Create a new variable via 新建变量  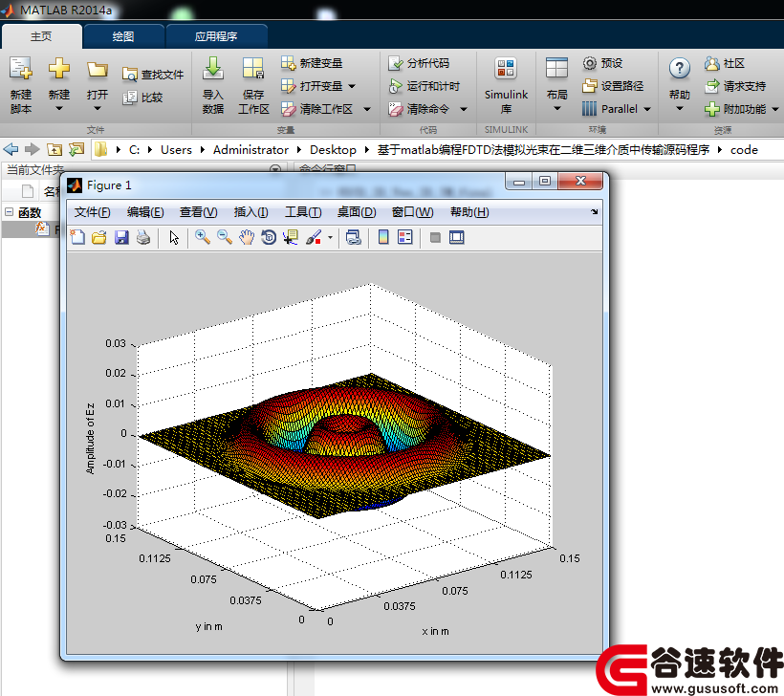(312, 63)
